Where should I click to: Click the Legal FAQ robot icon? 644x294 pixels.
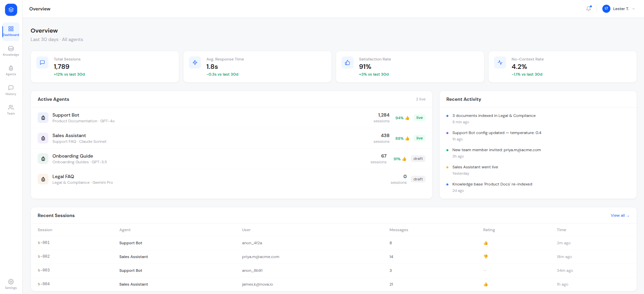pos(43,179)
